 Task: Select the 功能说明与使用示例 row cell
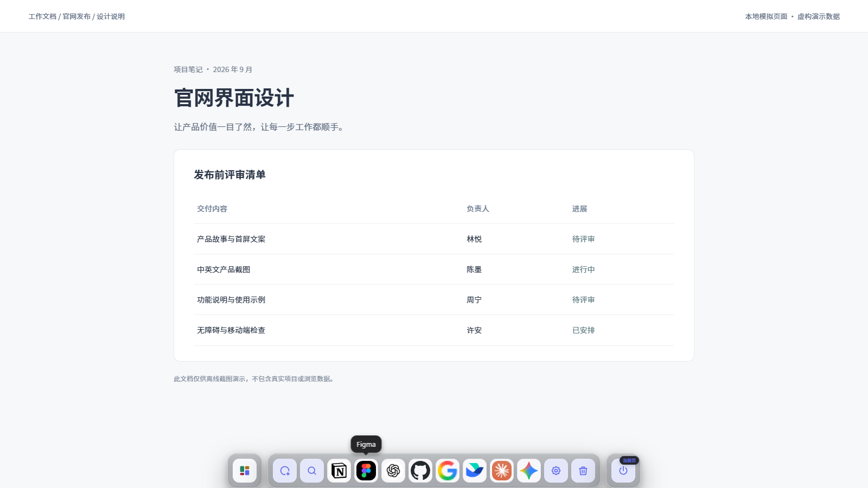coord(231,300)
